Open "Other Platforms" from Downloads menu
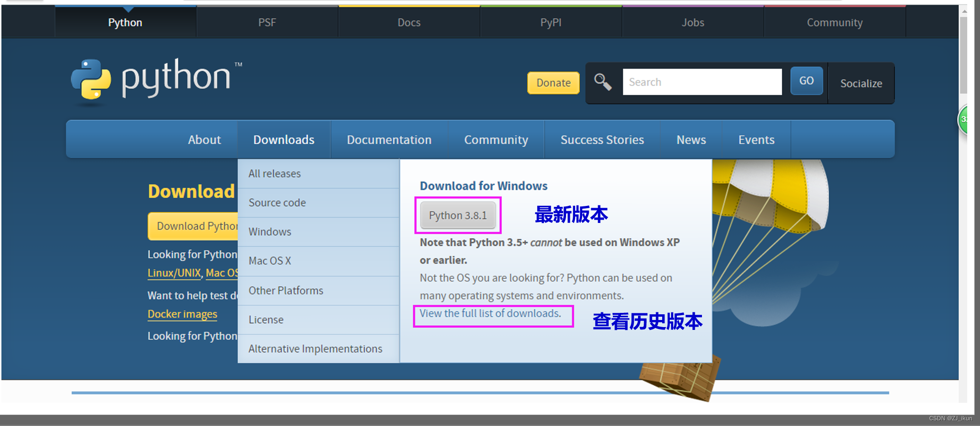This screenshot has height=426, width=980. (x=286, y=290)
